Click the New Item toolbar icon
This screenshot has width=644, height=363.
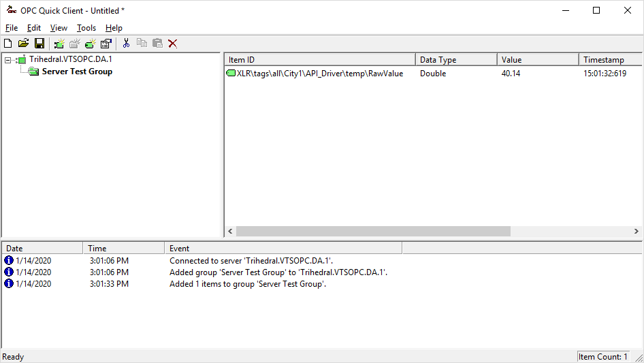[91, 43]
